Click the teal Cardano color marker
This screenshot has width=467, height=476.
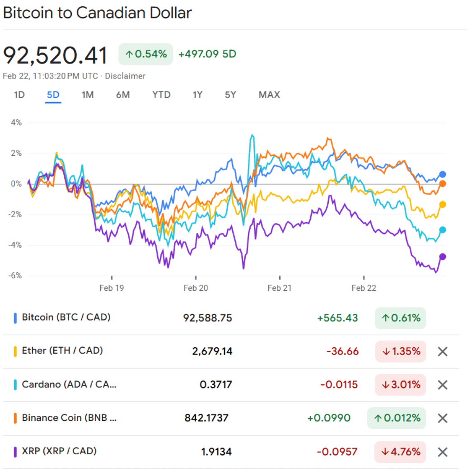(15, 385)
